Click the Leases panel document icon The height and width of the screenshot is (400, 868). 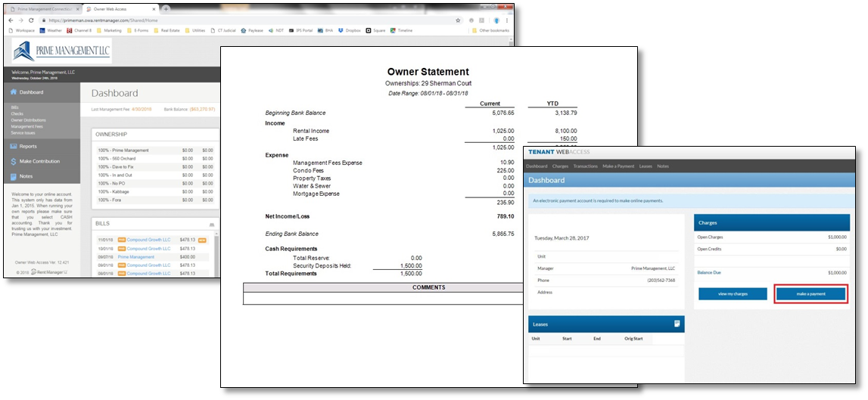point(677,324)
